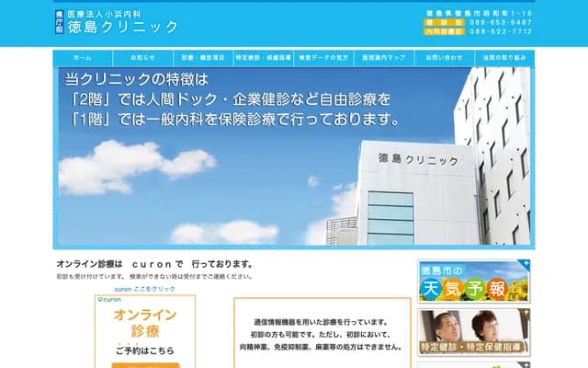Viewport: 588px width, 368px height.
Task: Go to 特定検診・保健指導 in the navigation bar
Action: (x=264, y=58)
